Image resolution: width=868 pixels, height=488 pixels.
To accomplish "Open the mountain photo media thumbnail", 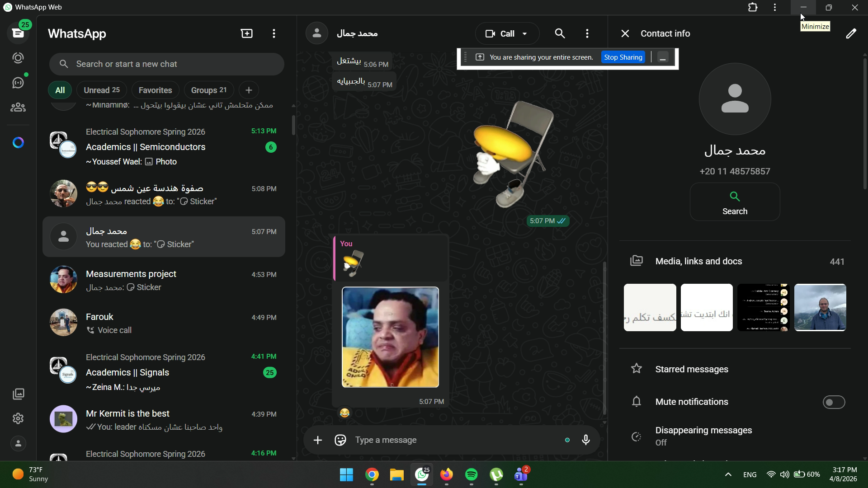I will pos(820,308).
